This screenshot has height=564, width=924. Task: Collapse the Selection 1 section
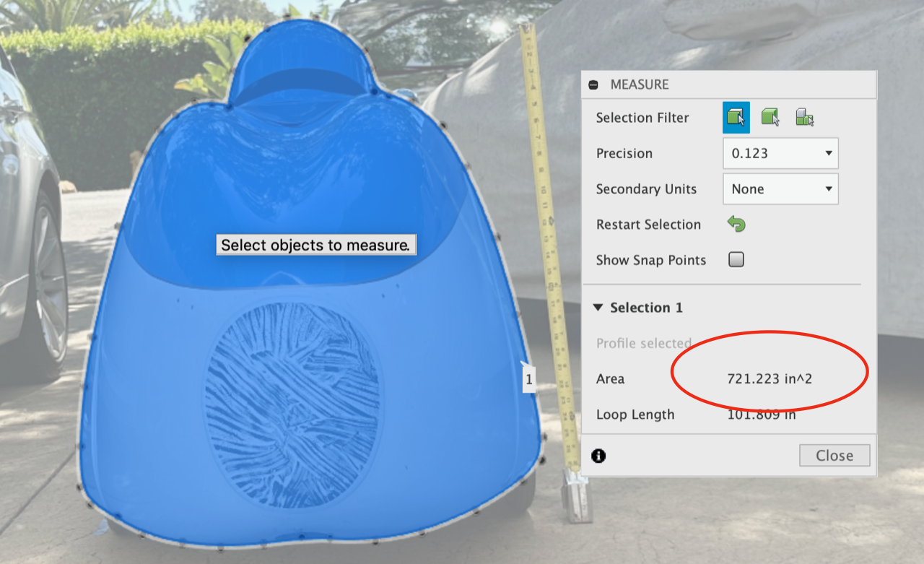[598, 307]
